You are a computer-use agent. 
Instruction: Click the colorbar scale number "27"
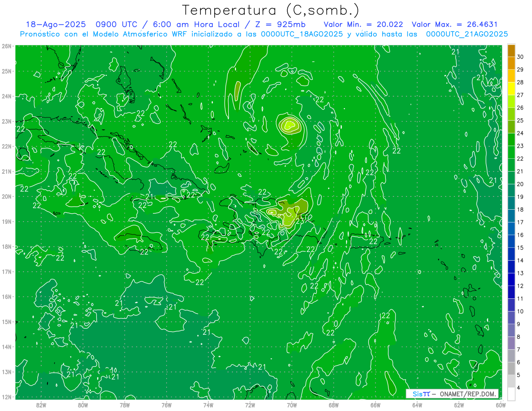(x=520, y=95)
